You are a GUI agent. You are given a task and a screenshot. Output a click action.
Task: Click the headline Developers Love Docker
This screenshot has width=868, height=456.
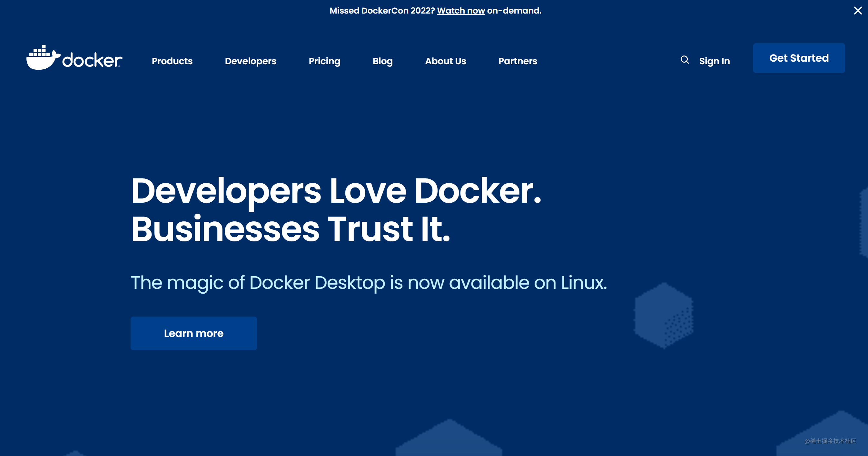337,192
